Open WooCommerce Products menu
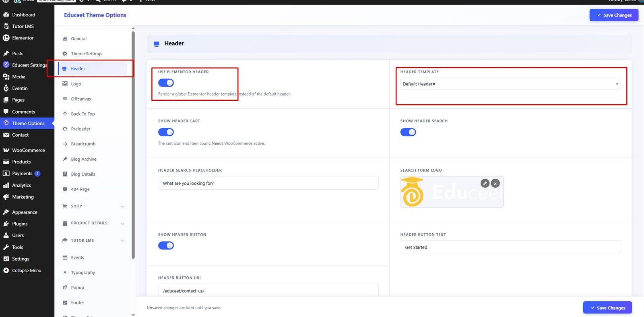The image size is (644, 317). [27, 162]
